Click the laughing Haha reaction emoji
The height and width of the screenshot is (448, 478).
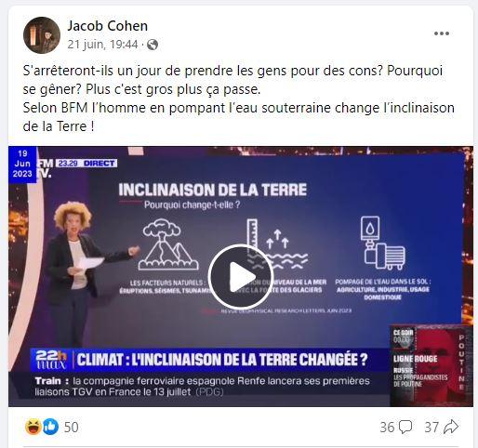(x=33, y=427)
